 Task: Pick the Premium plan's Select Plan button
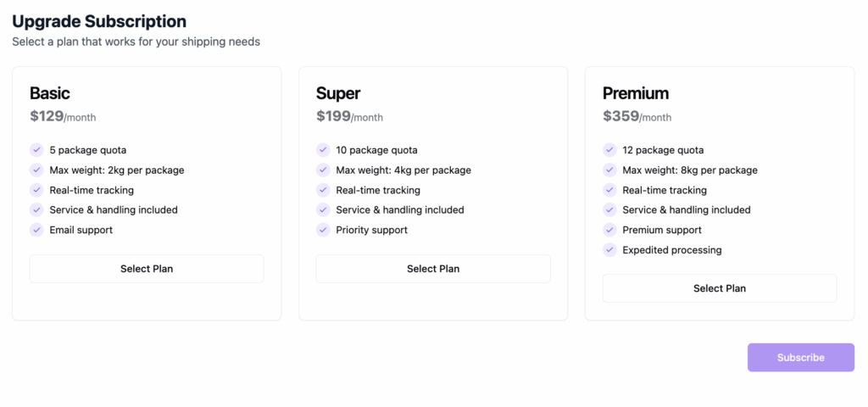(720, 288)
